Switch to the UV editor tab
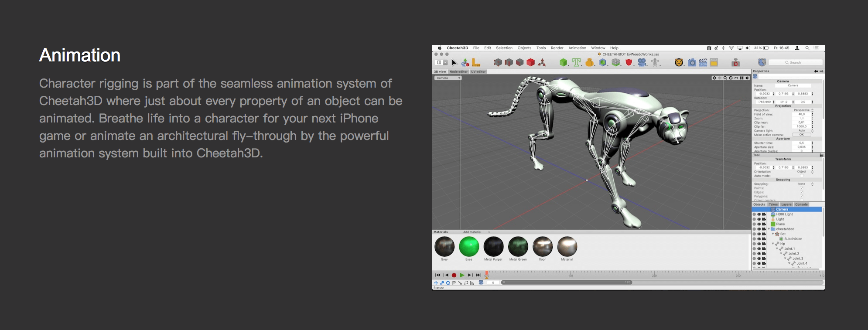The width and height of the screenshot is (868, 330). click(x=478, y=71)
